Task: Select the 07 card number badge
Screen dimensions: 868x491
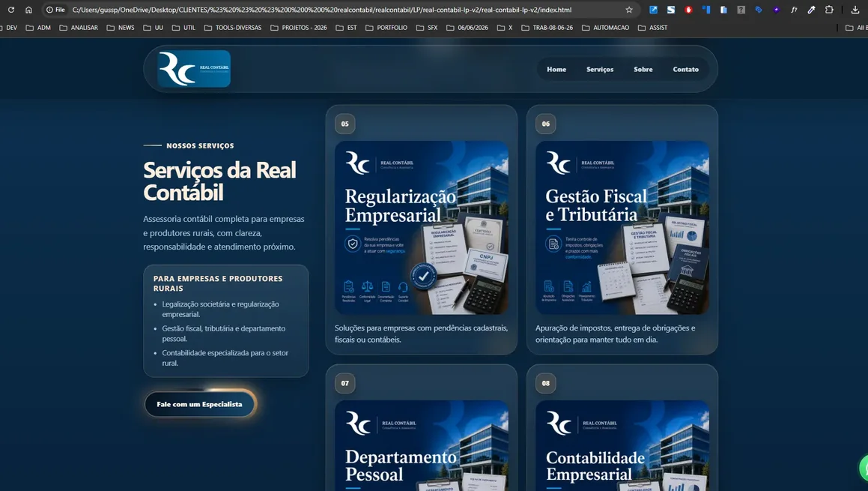Action: [x=345, y=383]
